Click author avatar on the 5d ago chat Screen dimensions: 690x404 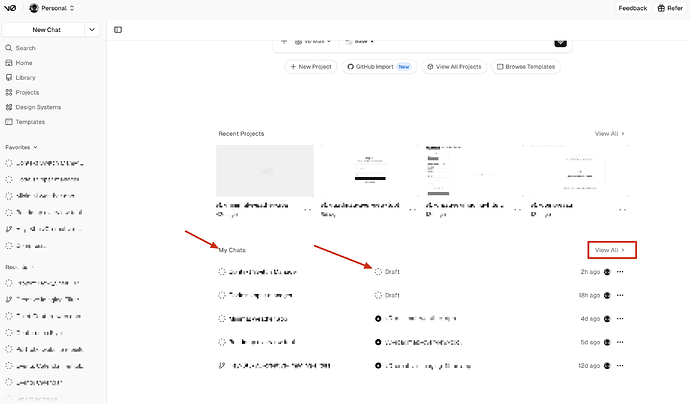(607, 342)
